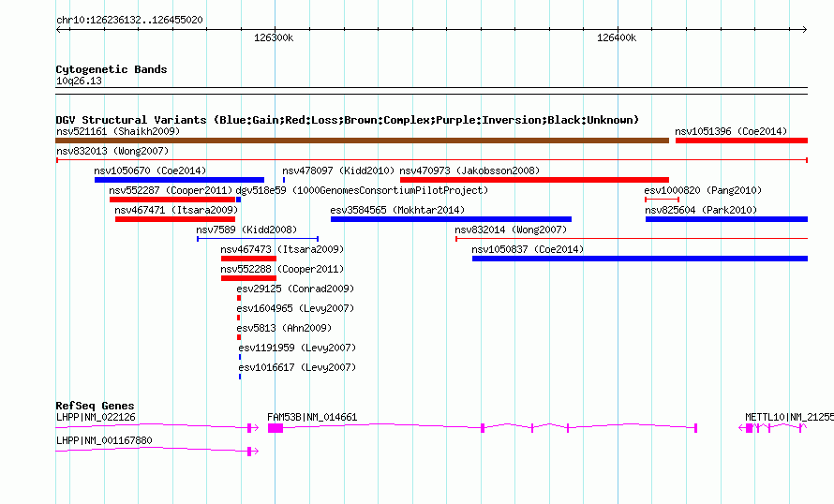834x504 pixels.
Task: Click the nsv7589 (Kidd2008) variant label
Action: 246,230
